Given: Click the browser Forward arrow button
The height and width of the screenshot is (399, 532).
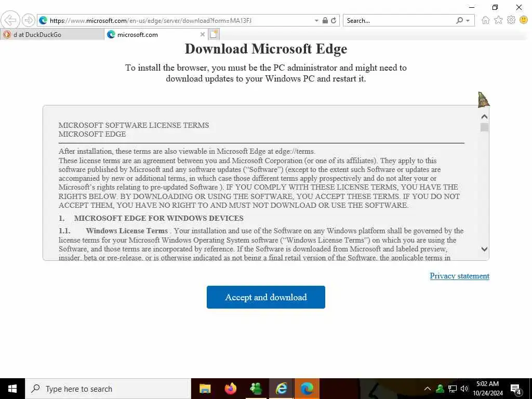Looking at the screenshot, I should pos(29,20).
